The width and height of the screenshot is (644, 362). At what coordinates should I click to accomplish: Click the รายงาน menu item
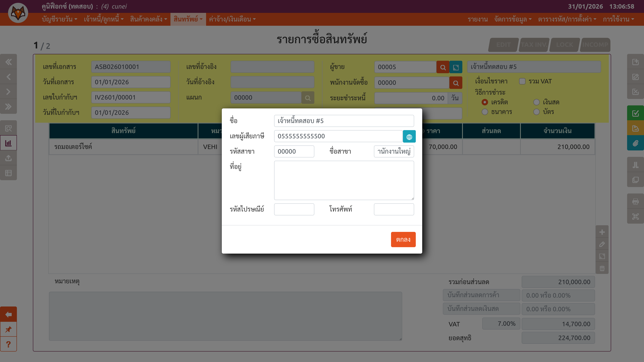(x=478, y=19)
